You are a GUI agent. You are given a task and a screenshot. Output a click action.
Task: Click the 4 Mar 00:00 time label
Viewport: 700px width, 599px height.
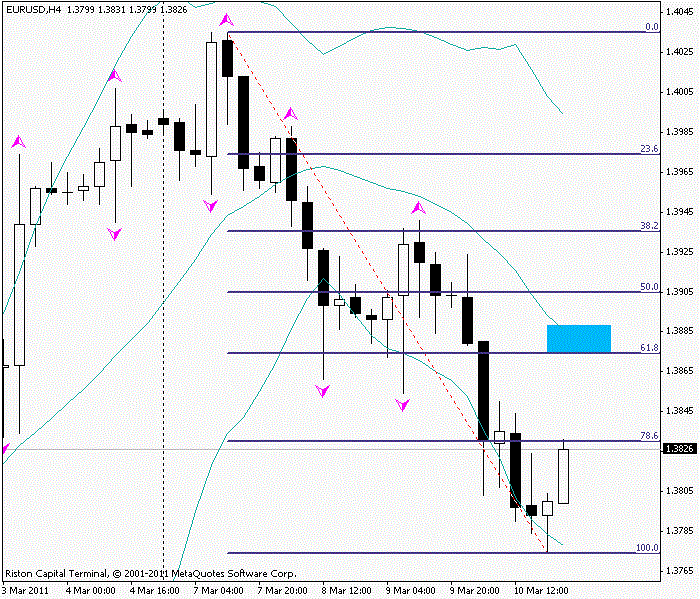[x=91, y=591]
